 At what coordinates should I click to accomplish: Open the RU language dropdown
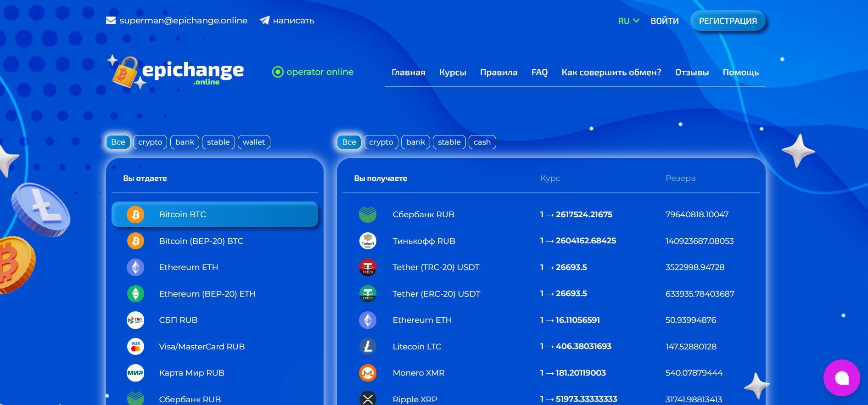pyautogui.click(x=628, y=21)
